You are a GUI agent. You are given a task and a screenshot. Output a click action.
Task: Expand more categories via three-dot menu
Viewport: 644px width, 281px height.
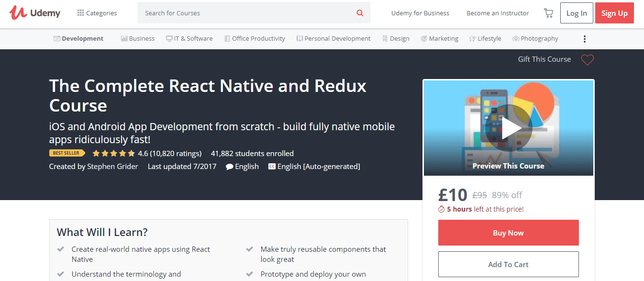[584, 39]
